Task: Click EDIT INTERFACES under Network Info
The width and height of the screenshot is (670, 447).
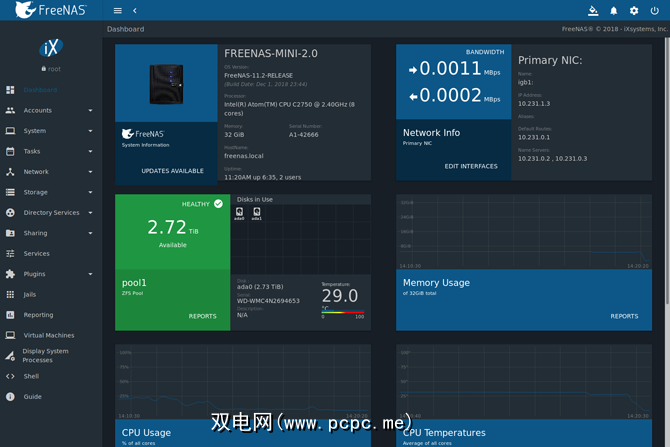Action: click(471, 166)
